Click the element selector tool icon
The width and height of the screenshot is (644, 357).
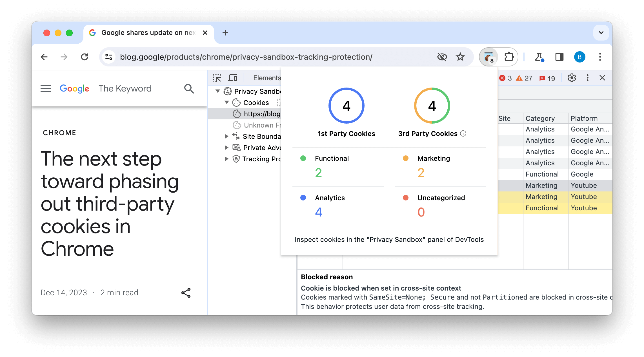[x=217, y=77]
